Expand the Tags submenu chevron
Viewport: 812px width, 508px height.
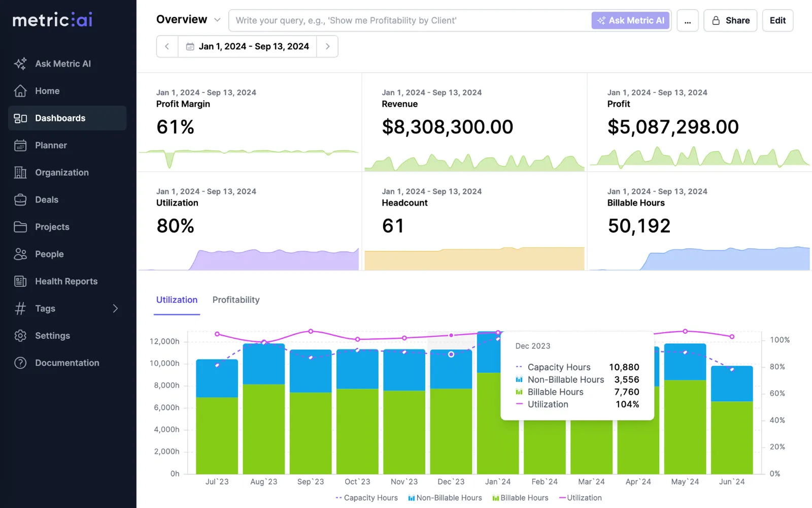(115, 308)
